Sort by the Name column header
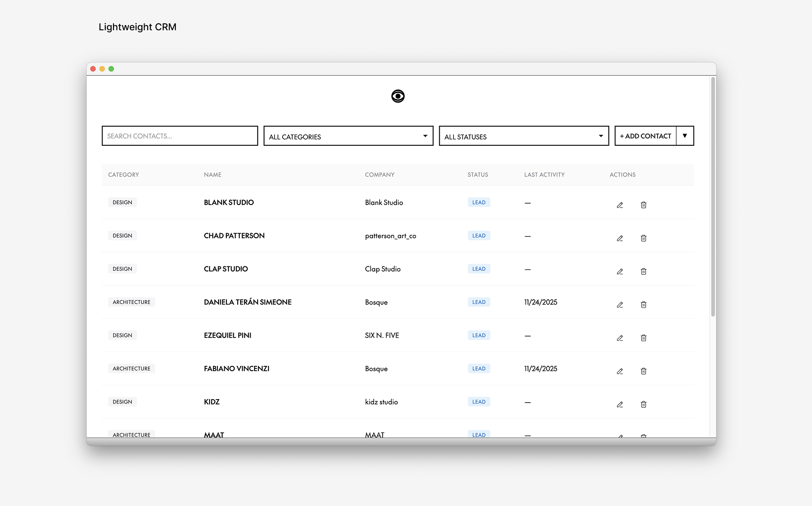 point(213,175)
